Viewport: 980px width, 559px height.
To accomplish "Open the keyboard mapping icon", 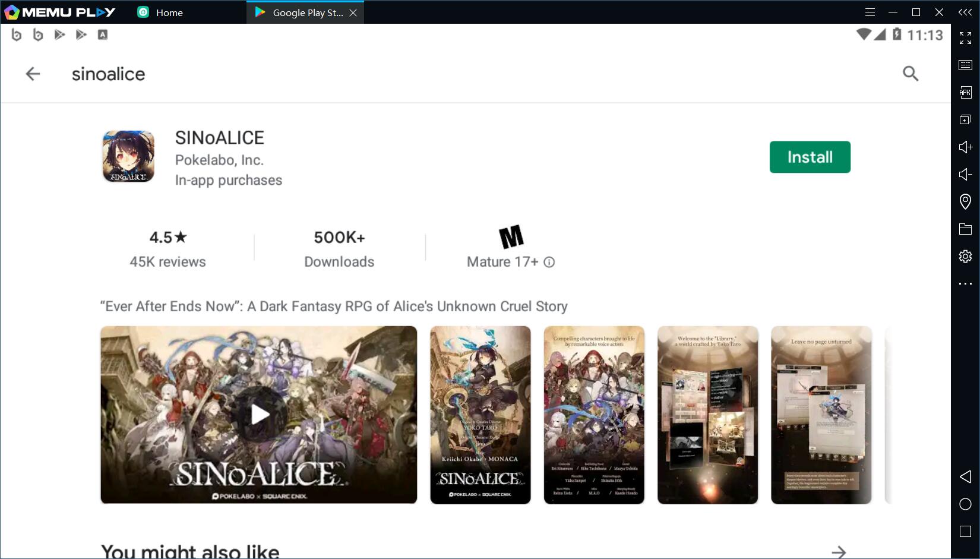I will coord(965,65).
